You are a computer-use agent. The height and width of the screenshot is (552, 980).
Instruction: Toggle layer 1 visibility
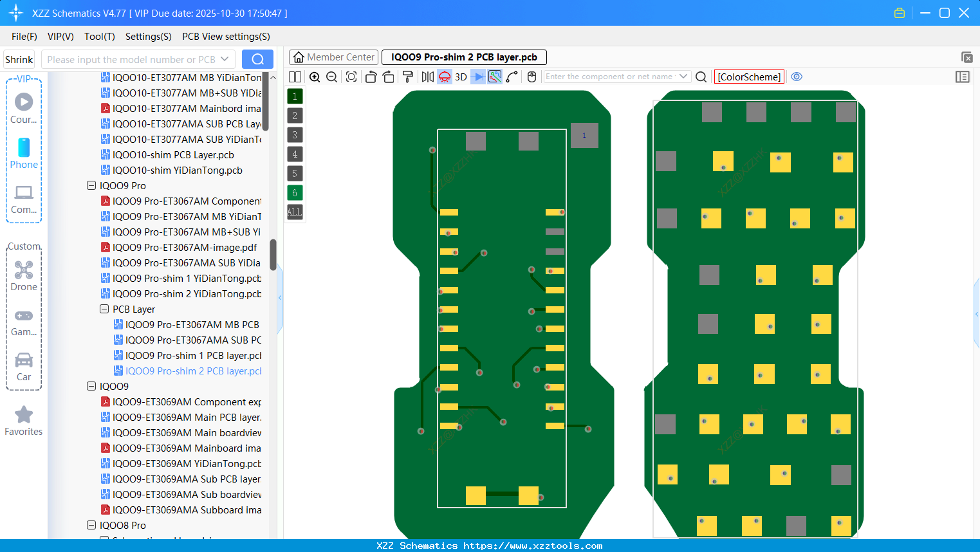click(x=295, y=96)
